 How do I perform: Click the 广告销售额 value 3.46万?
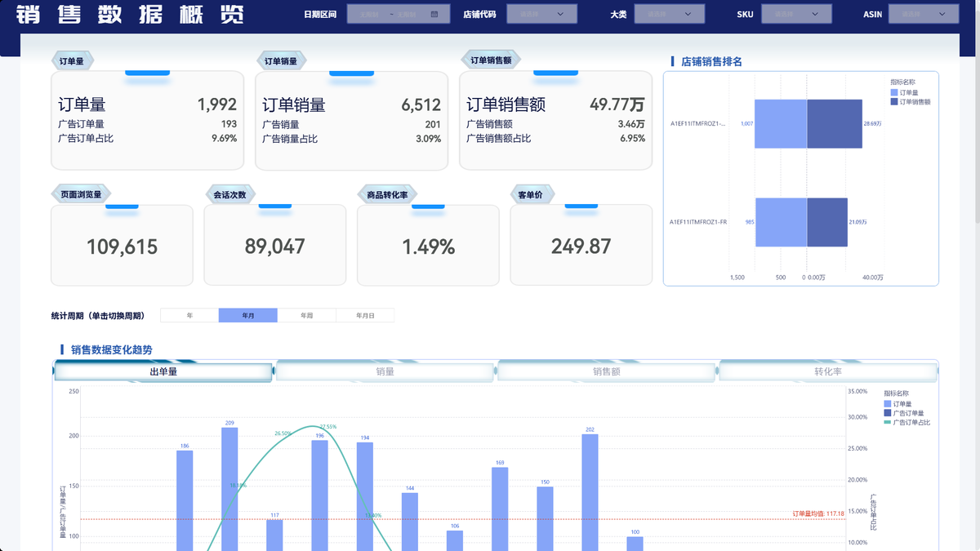click(631, 124)
